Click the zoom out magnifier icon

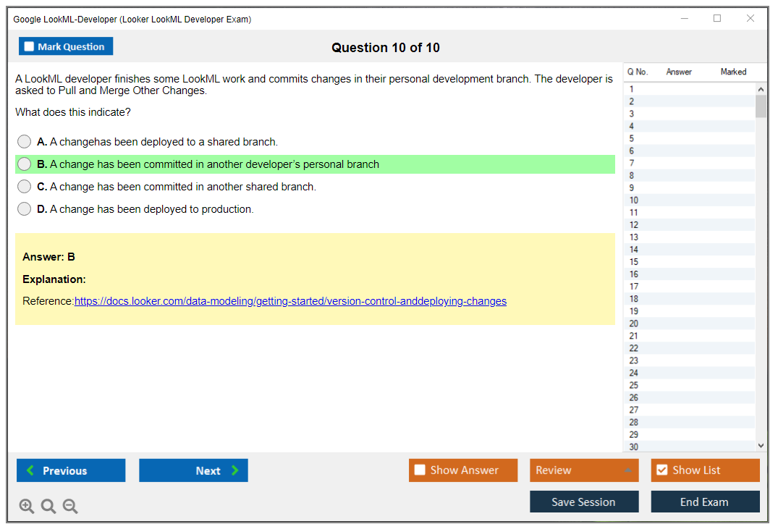70,507
